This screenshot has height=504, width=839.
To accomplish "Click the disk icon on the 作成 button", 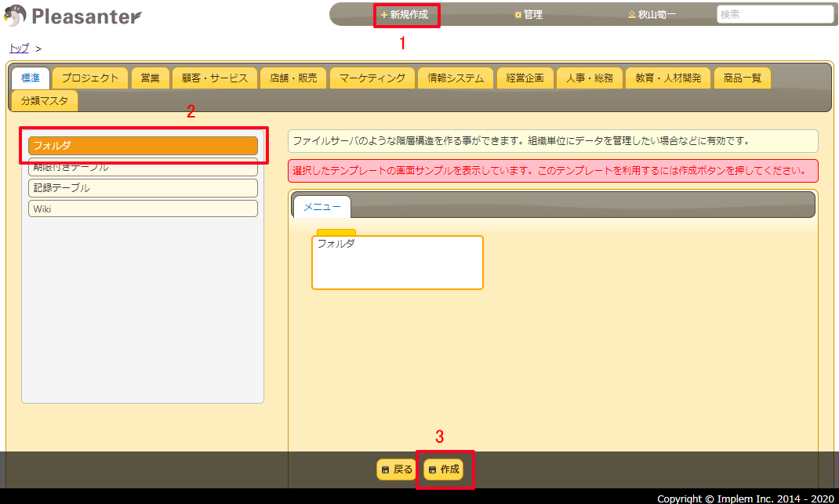I will (x=433, y=470).
